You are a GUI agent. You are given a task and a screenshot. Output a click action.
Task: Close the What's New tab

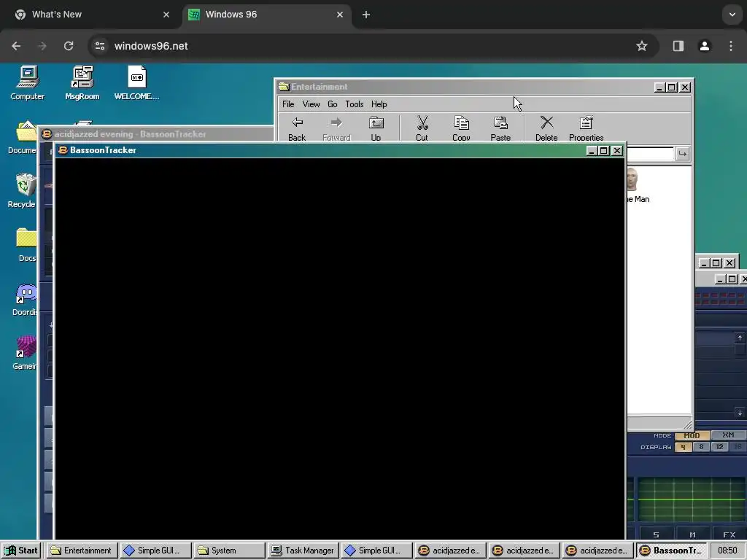click(166, 15)
